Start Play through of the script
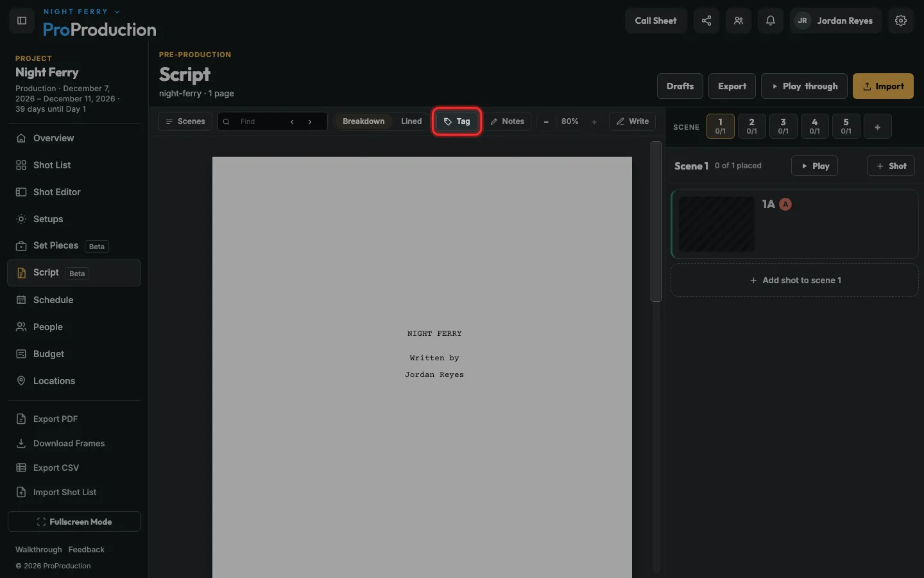Viewport: 924px width, 578px height. (804, 86)
